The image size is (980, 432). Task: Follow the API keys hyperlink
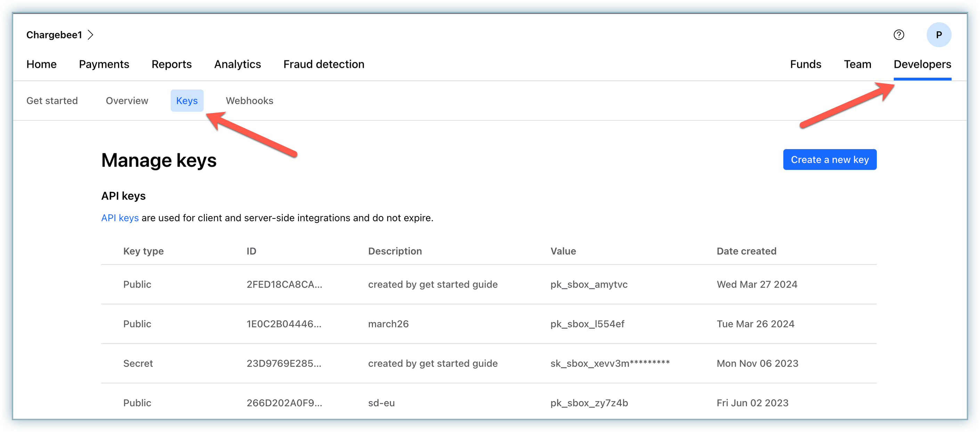120,218
